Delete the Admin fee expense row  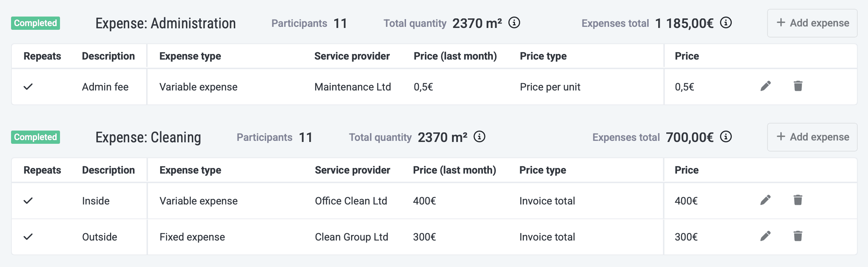pos(798,86)
